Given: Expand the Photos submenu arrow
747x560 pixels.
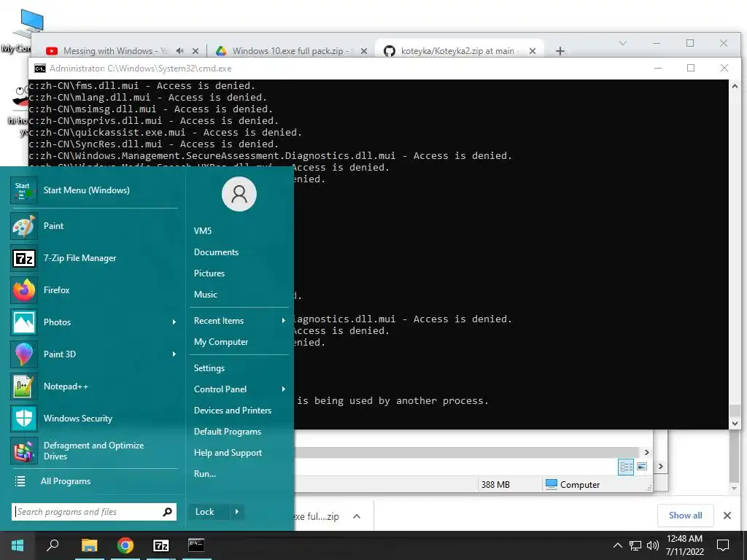Looking at the screenshot, I should point(174,322).
